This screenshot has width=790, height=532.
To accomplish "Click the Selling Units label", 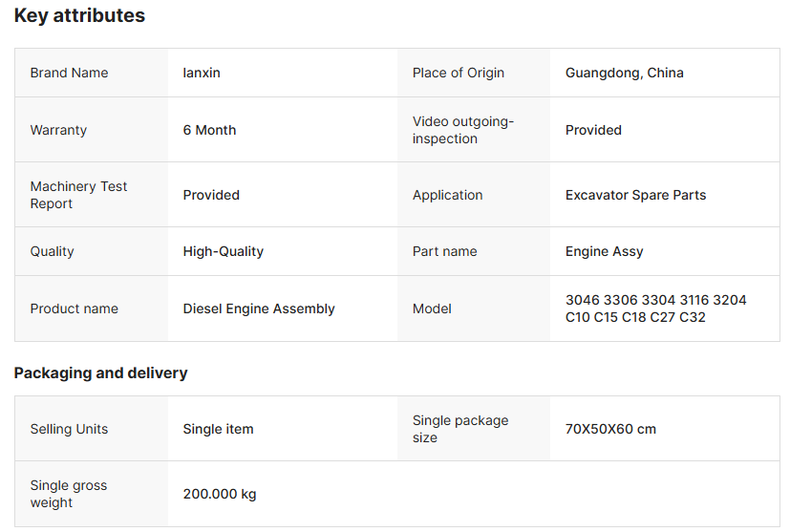I will coord(69,429).
